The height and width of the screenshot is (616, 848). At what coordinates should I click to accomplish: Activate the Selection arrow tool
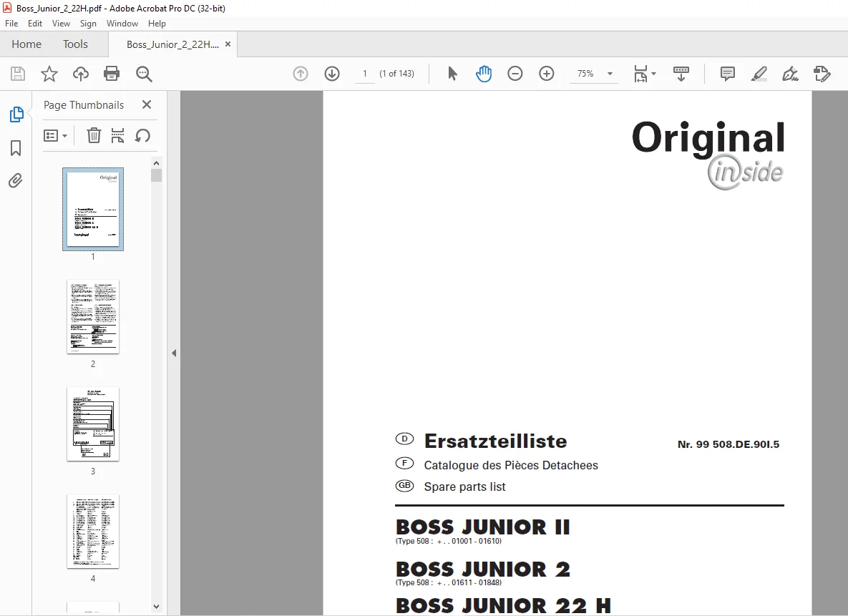[453, 74]
